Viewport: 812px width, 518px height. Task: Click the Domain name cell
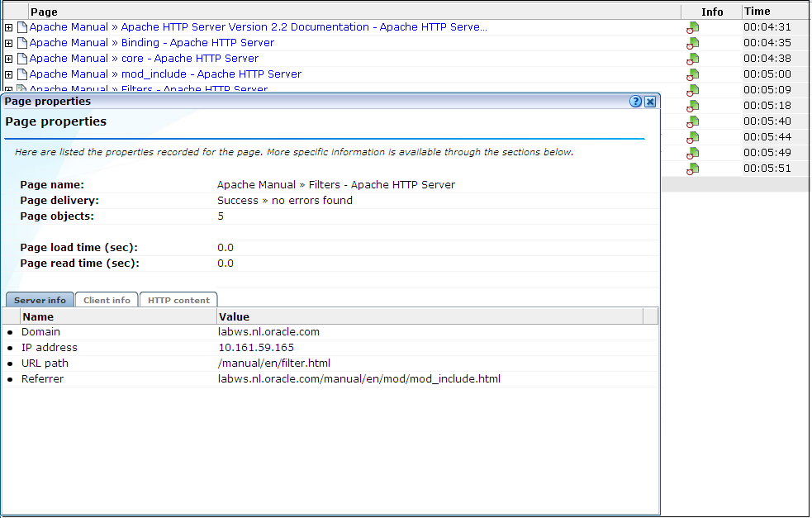(41, 332)
